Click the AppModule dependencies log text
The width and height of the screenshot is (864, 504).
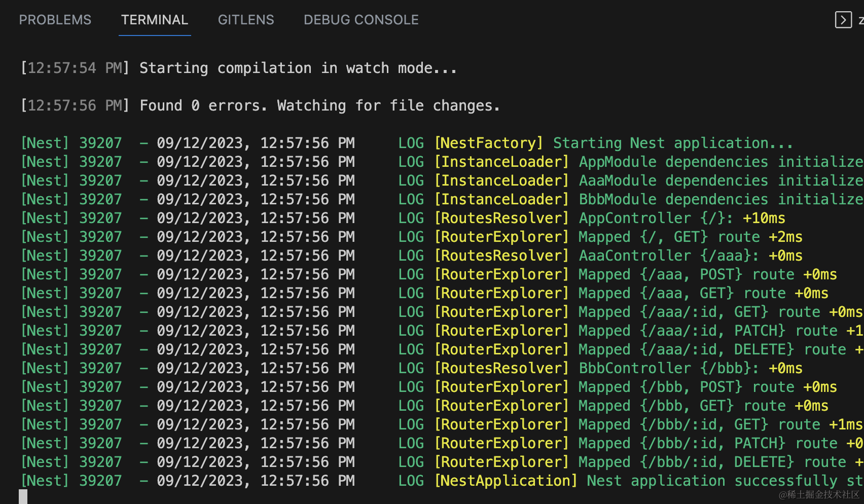point(720,162)
